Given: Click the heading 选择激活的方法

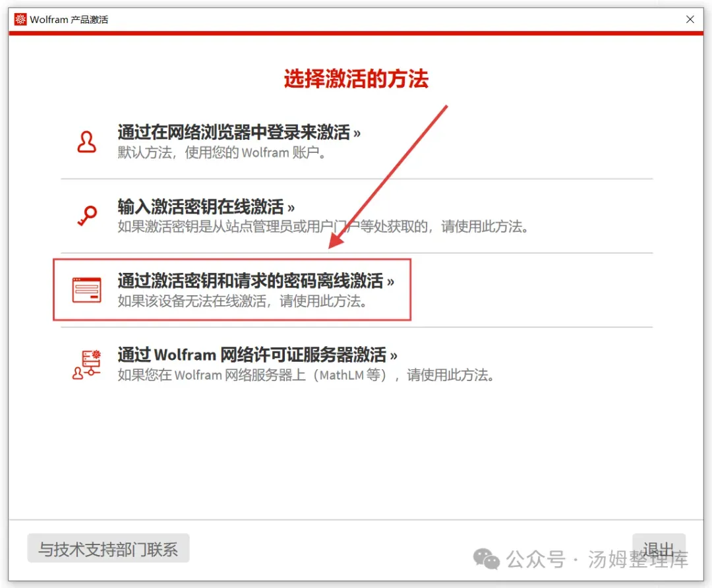Looking at the screenshot, I should [x=356, y=79].
